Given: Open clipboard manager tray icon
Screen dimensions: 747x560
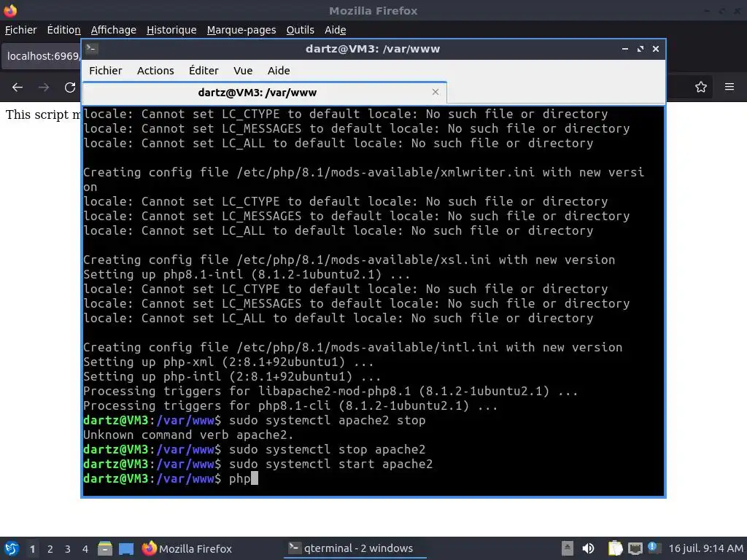Looking at the screenshot, I should pos(615,548).
